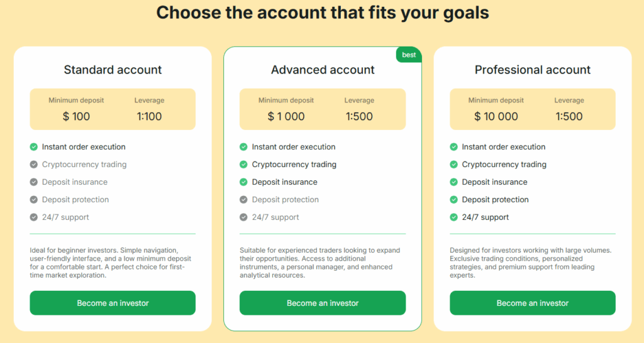
Task: Click gray check icon beside Standard Cryptocurrency trading
Action: coord(34,165)
